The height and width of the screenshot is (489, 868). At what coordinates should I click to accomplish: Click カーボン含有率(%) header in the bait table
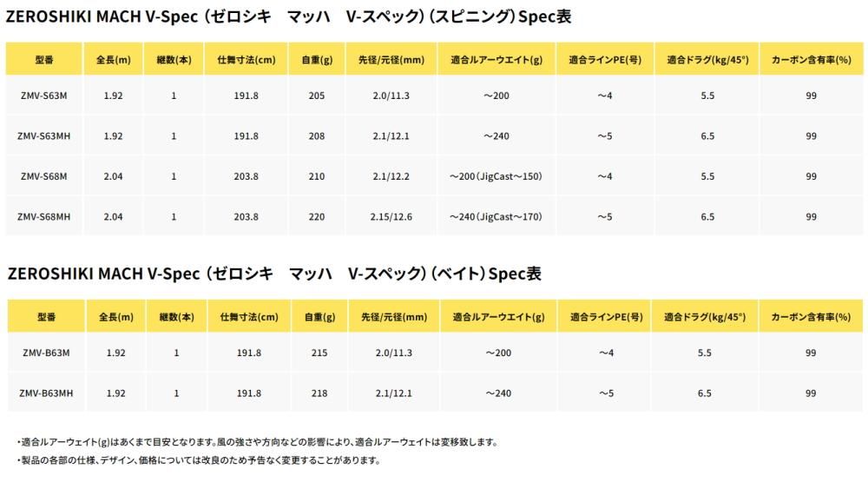click(x=810, y=318)
